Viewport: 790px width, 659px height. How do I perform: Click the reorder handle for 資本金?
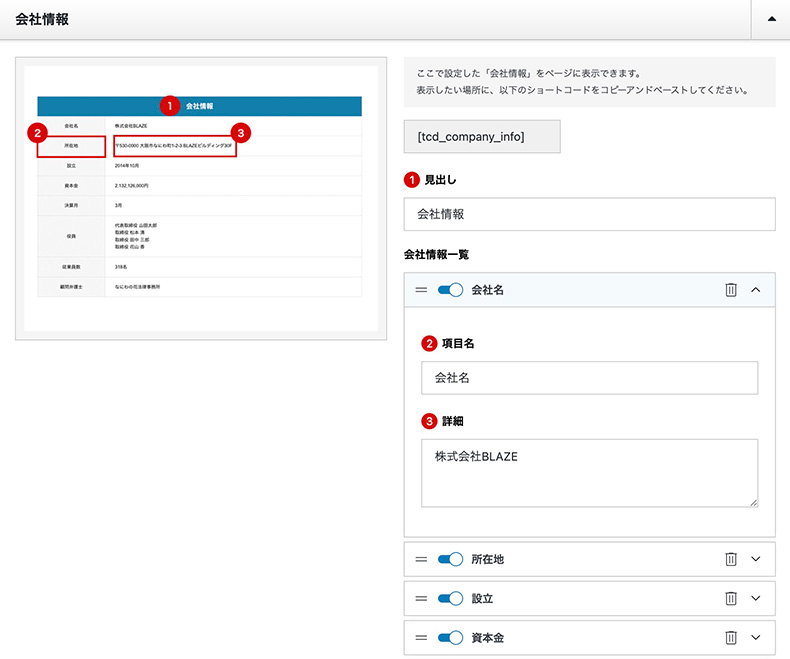coord(421,637)
